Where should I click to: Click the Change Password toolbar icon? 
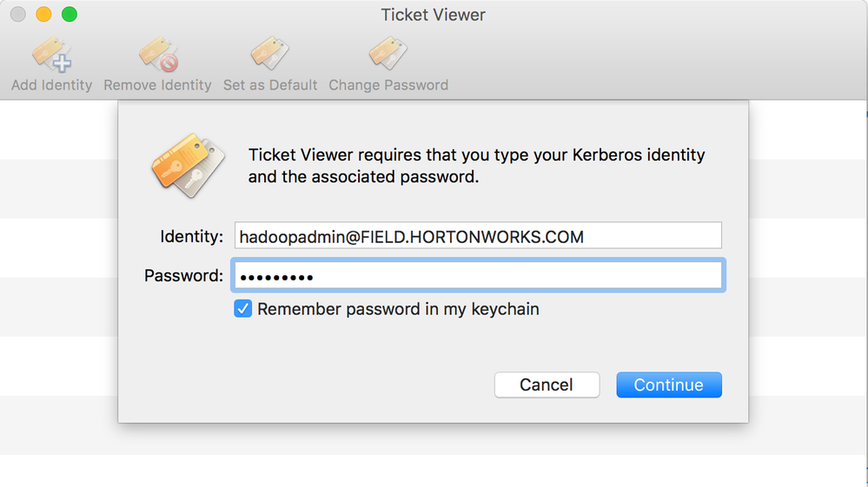388,56
